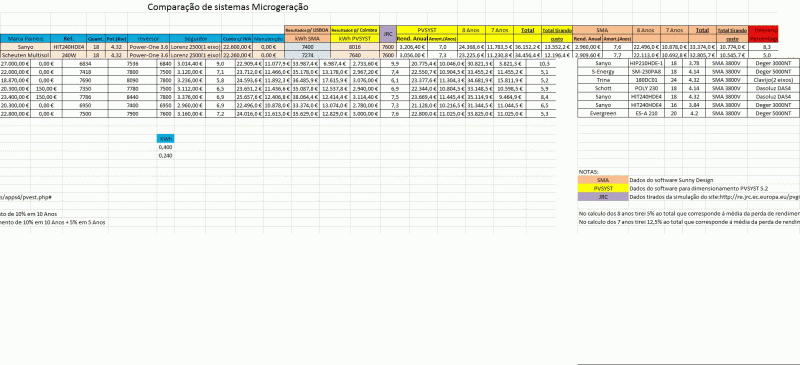This screenshot has height=365, width=800.
Task: Click the '22.600,00 €' cost cell
Action: coord(237,46)
